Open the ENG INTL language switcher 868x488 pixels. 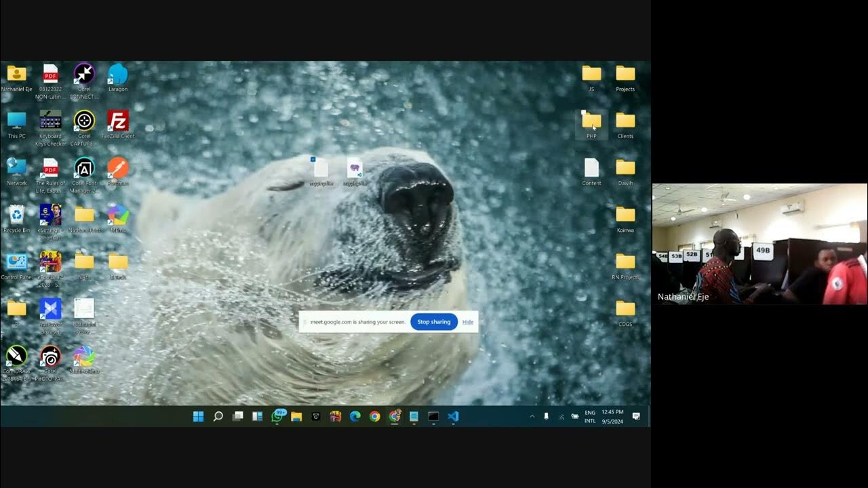click(x=590, y=416)
